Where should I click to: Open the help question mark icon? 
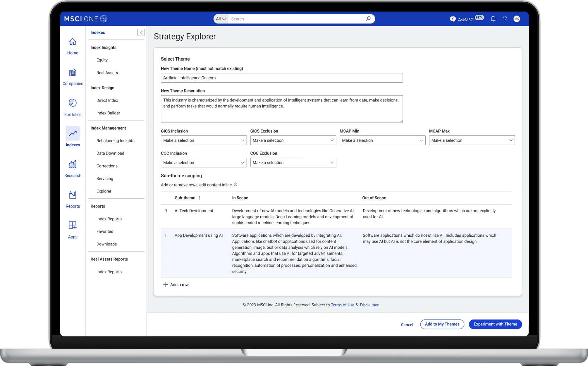click(505, 19)
